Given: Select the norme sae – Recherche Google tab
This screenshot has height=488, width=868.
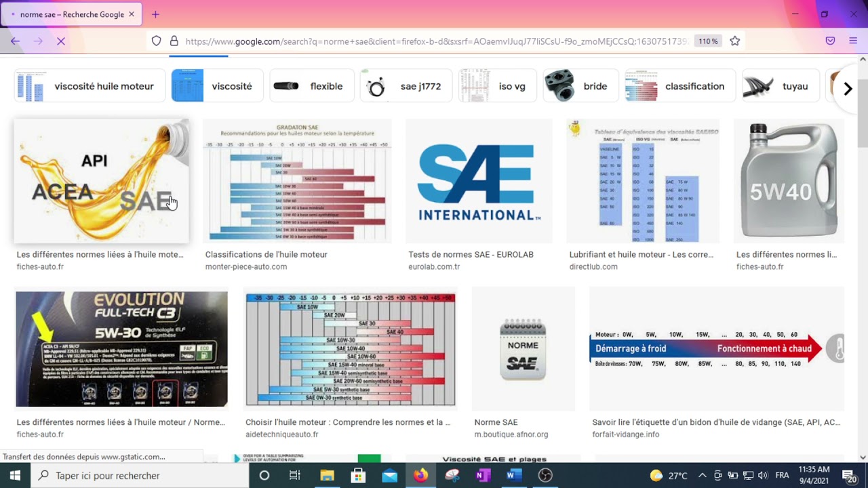Looking at the screenshot, I should (x=71, y=14).
